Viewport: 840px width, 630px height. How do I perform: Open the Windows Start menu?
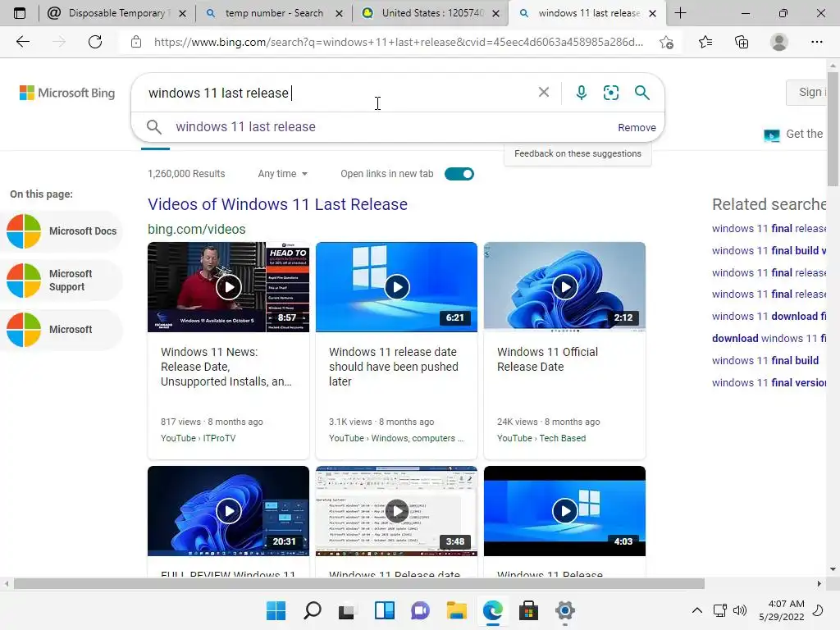pyautogui.click(x=276, y=610)
